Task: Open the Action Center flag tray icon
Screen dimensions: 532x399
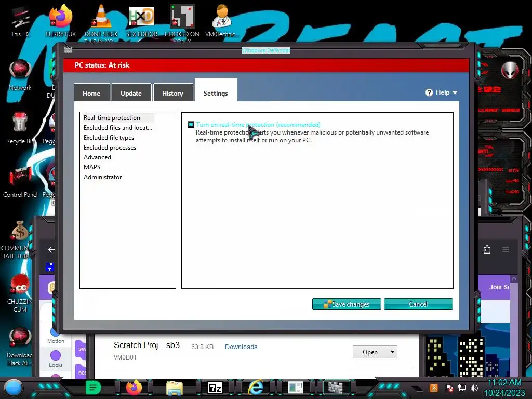Action: tap(449, 388)
